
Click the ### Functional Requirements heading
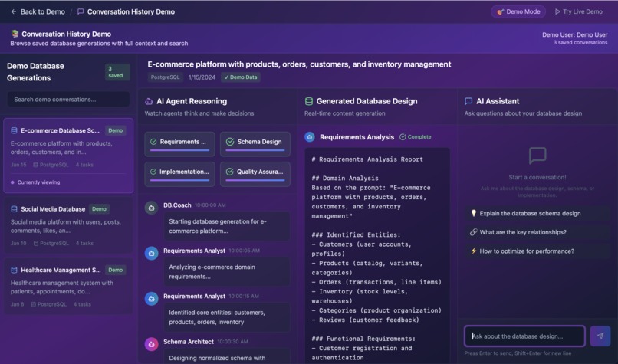point(363,339)
